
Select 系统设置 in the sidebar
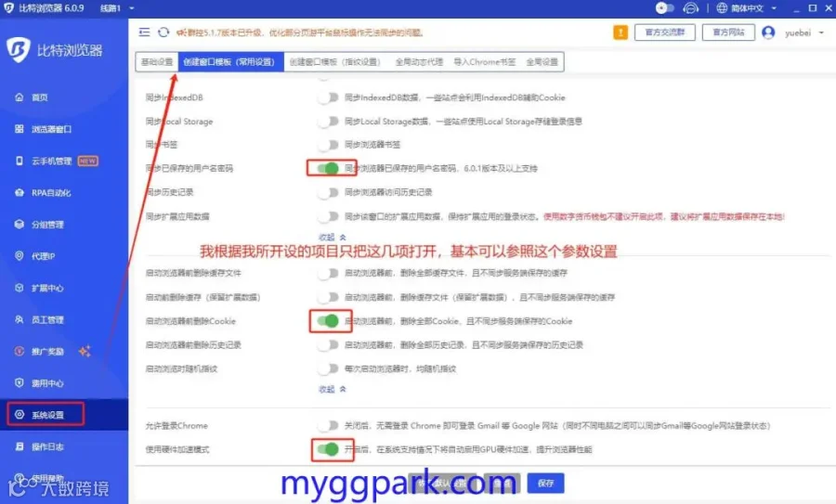tap(46, 415)
